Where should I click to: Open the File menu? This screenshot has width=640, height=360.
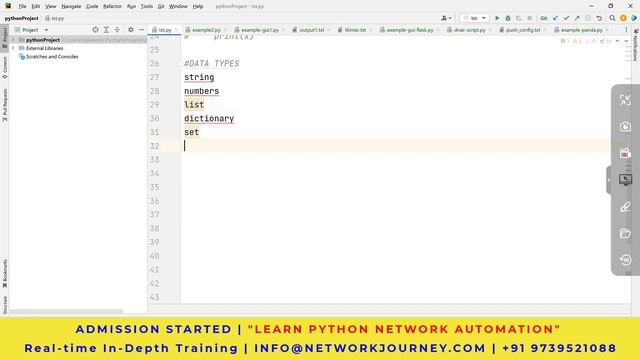click(22, 7)
